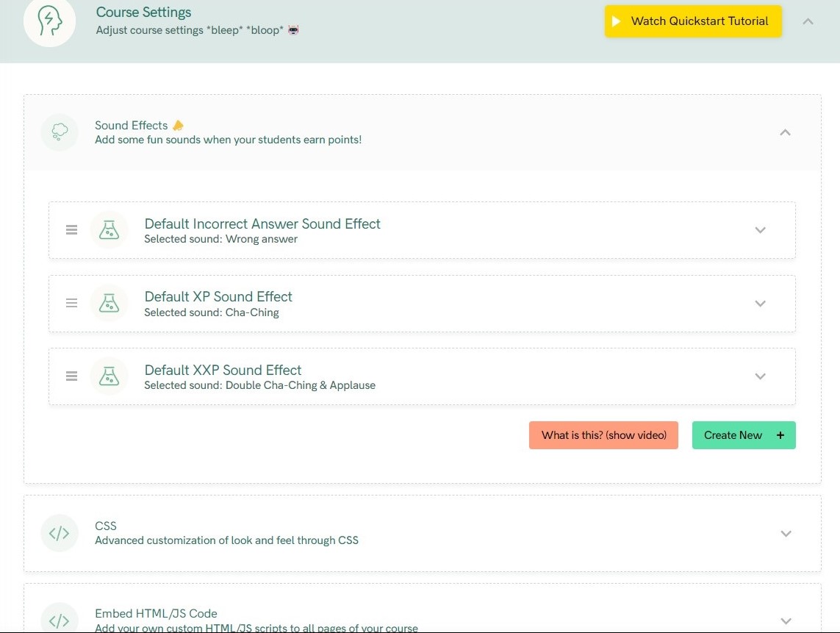This screenshot has height=633, width=840.
Task: Click Watch Quickstart Tutorial button
Action: tap(693, 21)
